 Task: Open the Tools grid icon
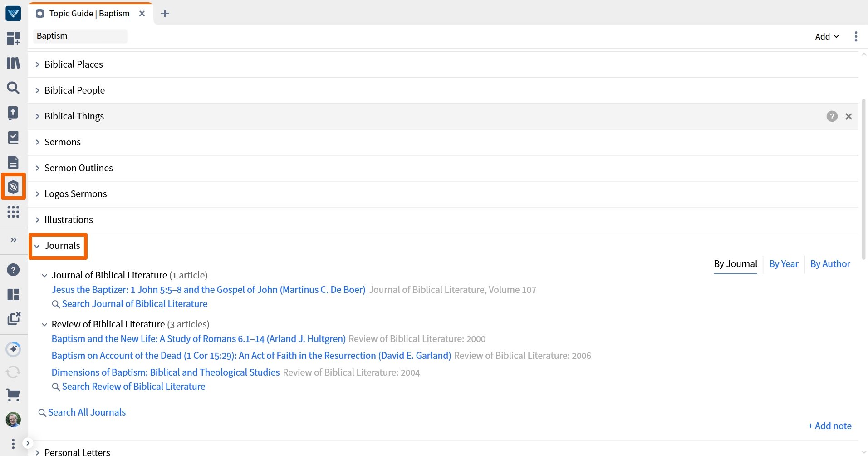click(13, 212)
